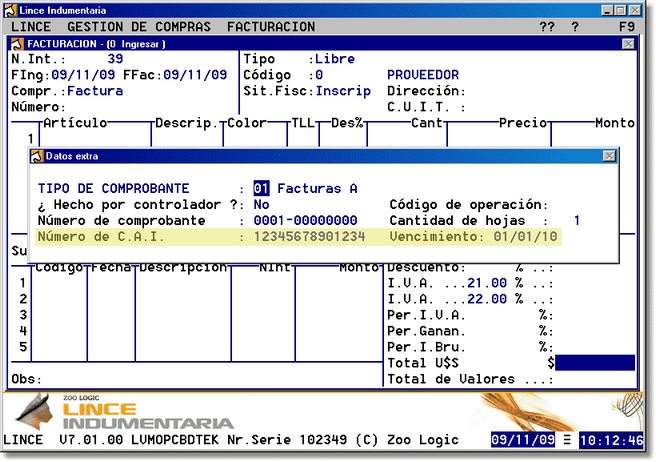Click the status bar clock 10:12:46

(611, 440)
